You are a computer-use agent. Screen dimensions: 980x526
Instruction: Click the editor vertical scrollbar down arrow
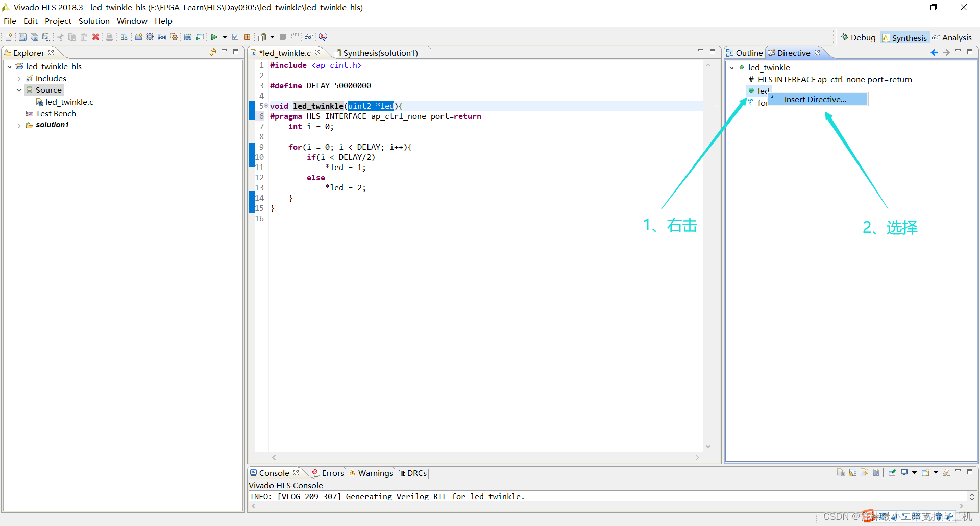708,446
